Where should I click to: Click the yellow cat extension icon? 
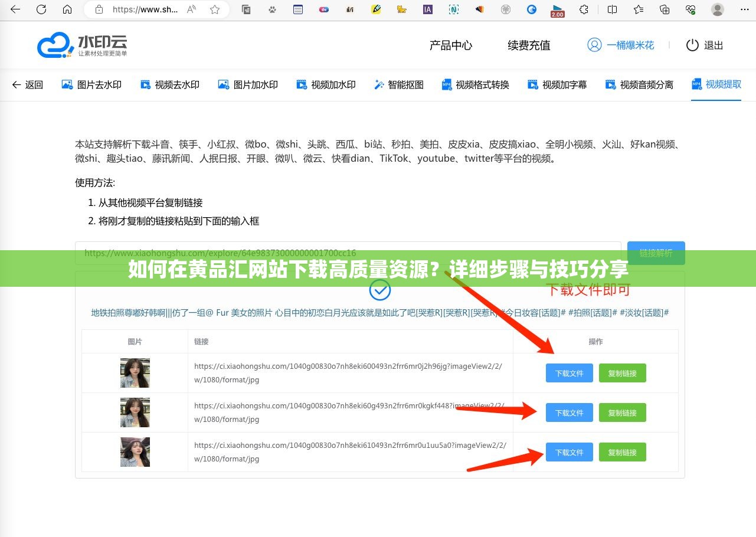click(x=402, y=9)
